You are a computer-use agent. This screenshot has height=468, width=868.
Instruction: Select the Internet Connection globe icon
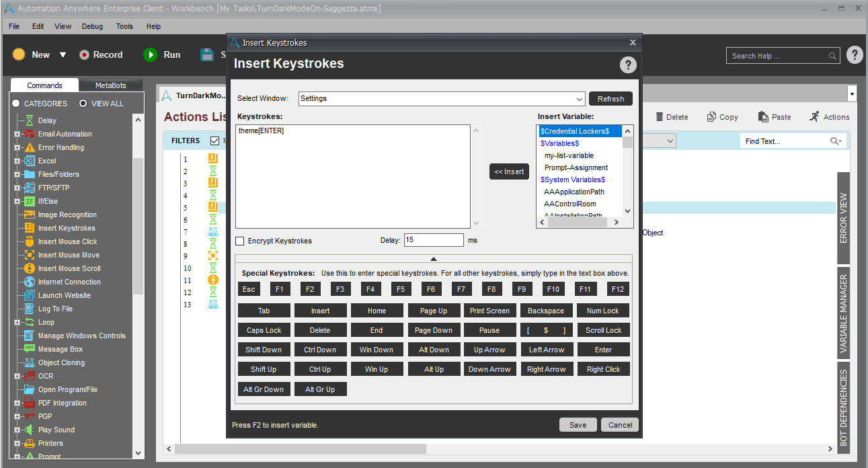[x=30, y=282]
